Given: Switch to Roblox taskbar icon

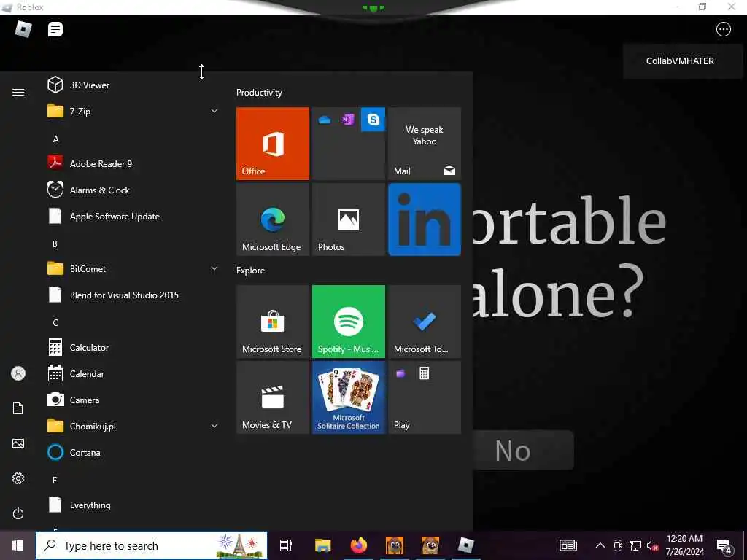Looking at the screenshot, I should 465,545.
